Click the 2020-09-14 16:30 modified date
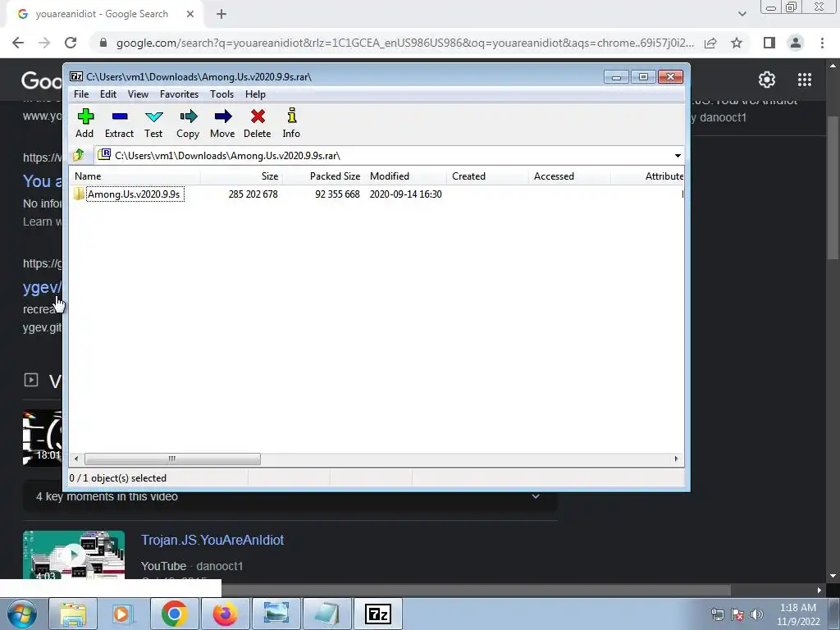 click(405, 194)
